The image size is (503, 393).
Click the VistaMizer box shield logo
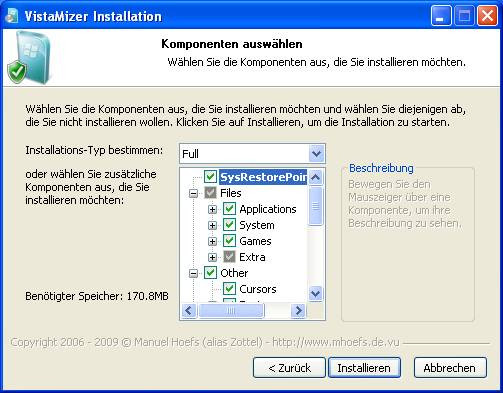point(29,57)
